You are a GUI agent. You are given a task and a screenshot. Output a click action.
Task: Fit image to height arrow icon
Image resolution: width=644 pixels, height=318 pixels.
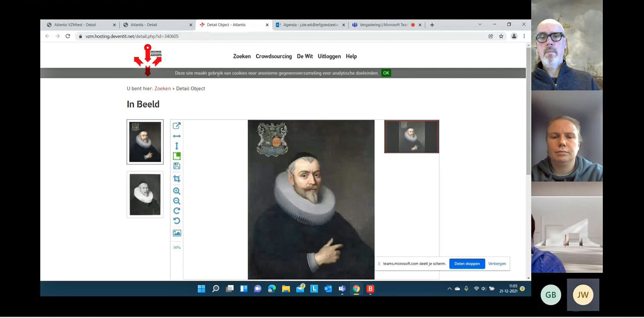pos(177,146)
